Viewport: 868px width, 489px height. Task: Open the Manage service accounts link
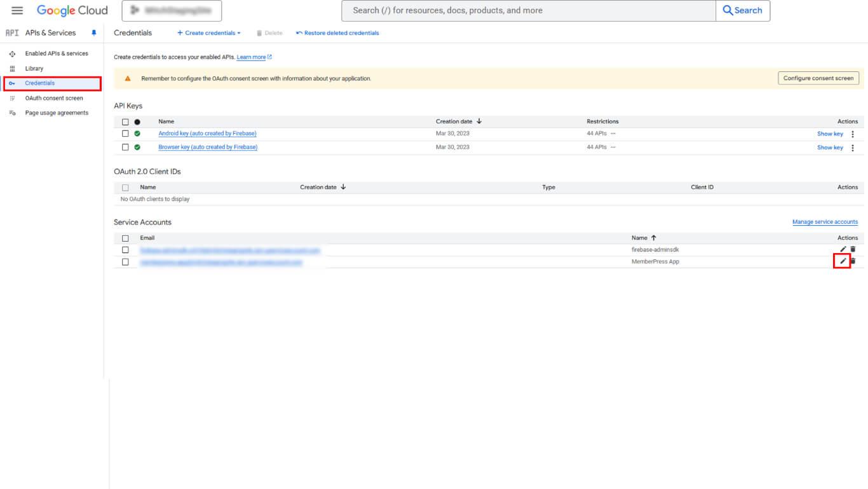point(825,222)
